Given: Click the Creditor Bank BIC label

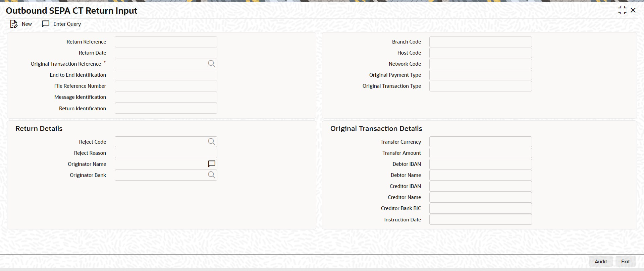Looking at the screenshot, I should pos(401,208).
